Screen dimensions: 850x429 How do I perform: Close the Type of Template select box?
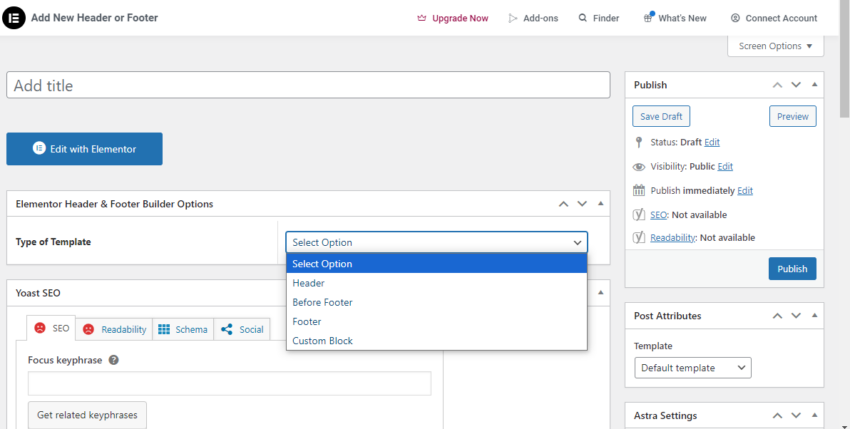pyautogui.click(x=436, y=242)
